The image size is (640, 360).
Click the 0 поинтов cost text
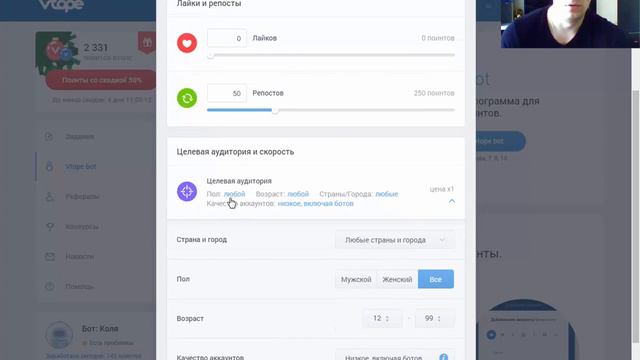(x=438, y=38)
